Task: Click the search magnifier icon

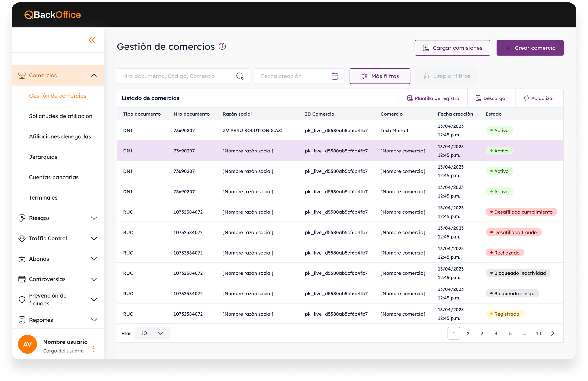Action: 240,76
